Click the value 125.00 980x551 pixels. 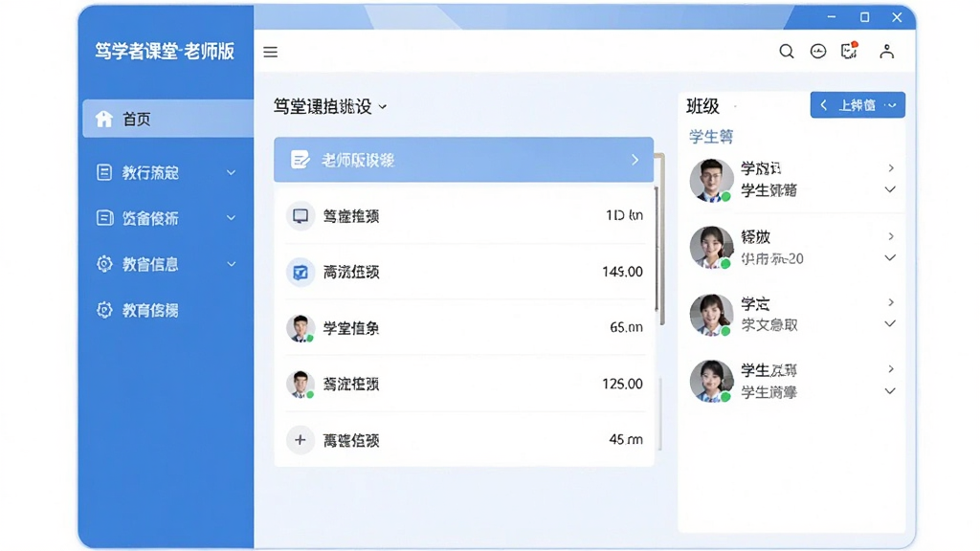click(x=622, y=384)
